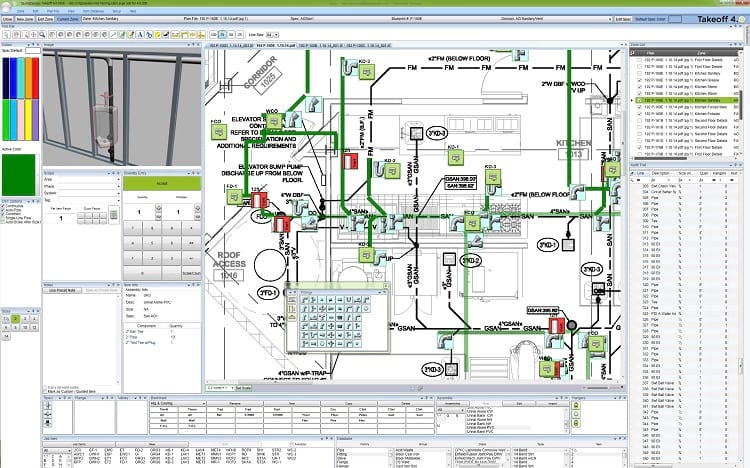Check the Kitchen Grease zone checkbox
The image size is (750, 468).
click(640, 80)
